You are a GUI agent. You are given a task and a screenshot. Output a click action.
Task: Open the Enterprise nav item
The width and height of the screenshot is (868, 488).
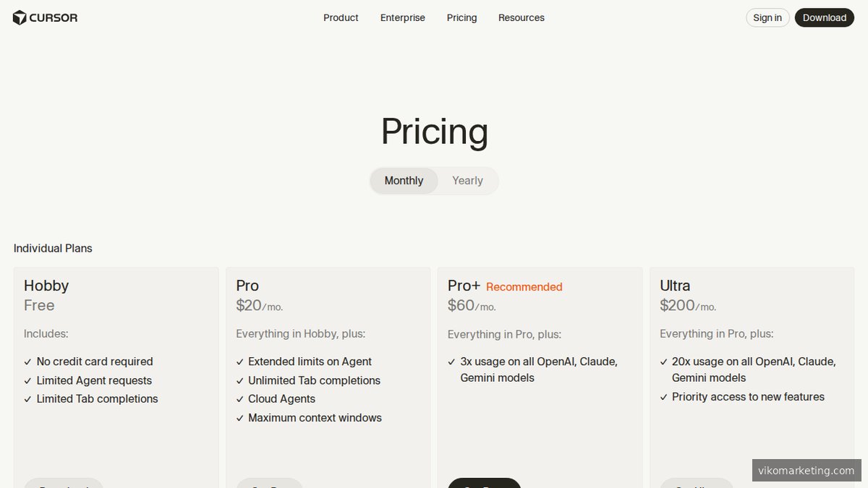[402, 17]
